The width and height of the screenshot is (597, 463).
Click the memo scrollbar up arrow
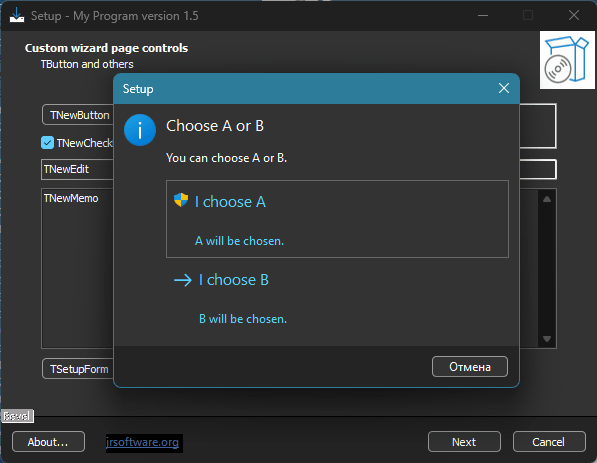(x=547, y=199)
